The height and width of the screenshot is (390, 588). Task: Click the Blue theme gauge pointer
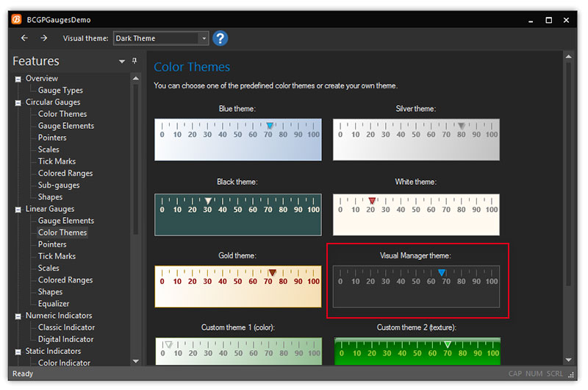pos(270,126)
